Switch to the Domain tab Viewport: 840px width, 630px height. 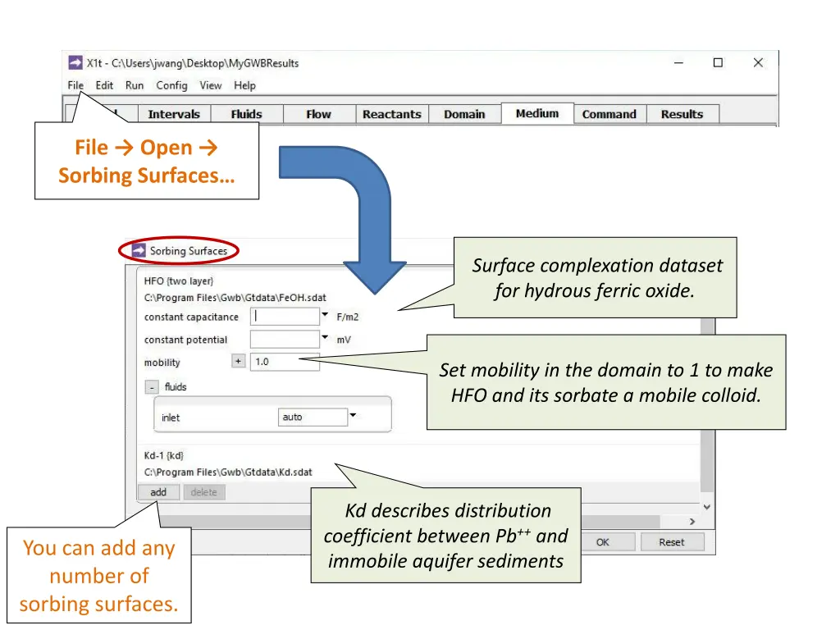(x=464, y=114)
